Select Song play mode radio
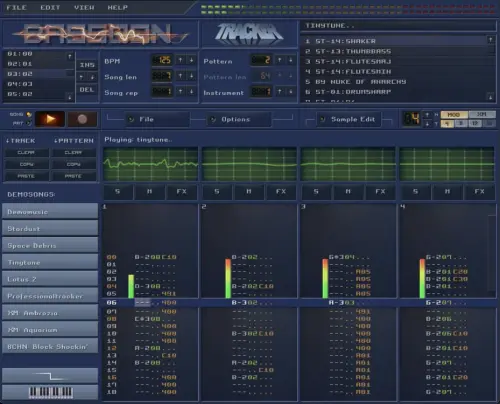 tap(29, 115)
